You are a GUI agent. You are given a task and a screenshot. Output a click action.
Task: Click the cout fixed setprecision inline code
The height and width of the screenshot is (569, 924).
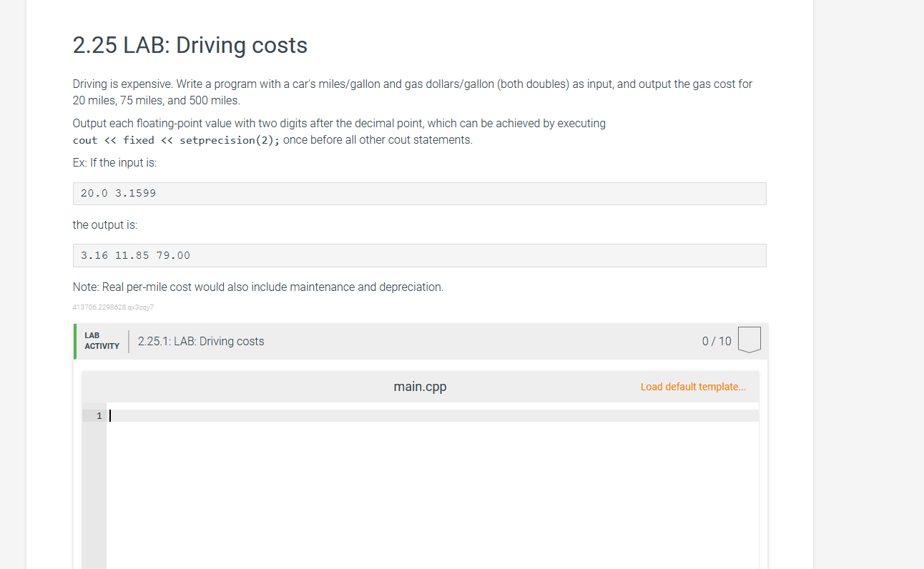point(175,139)
